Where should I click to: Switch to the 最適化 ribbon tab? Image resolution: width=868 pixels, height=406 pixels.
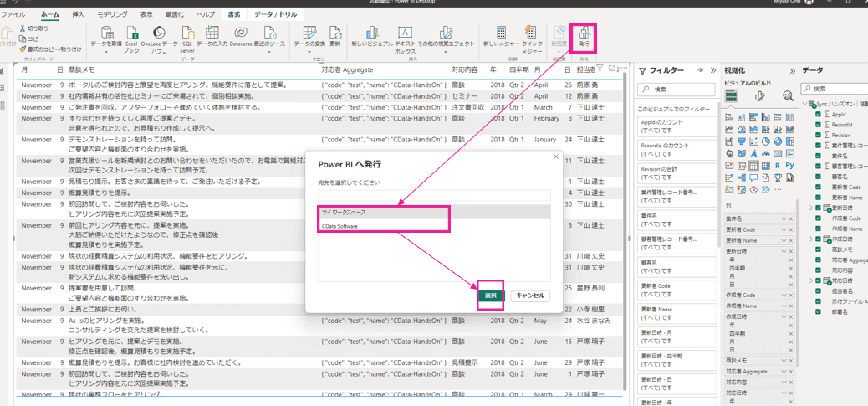tap(176, 14)
